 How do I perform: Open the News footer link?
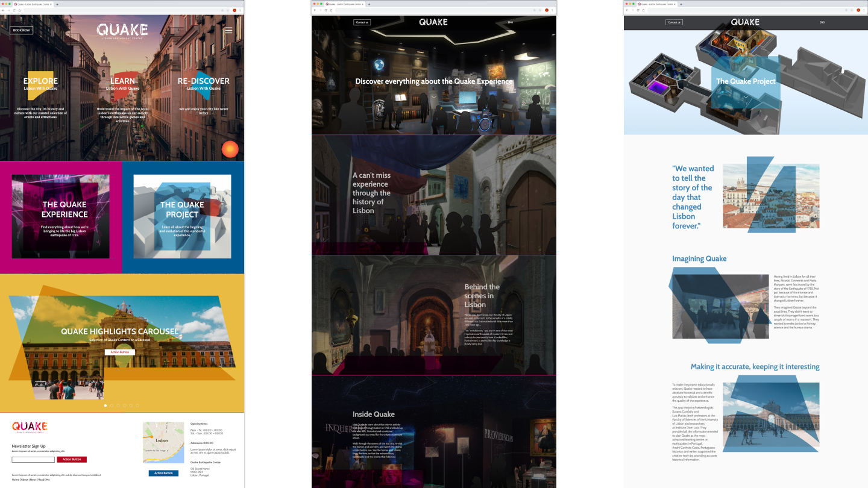33,480
